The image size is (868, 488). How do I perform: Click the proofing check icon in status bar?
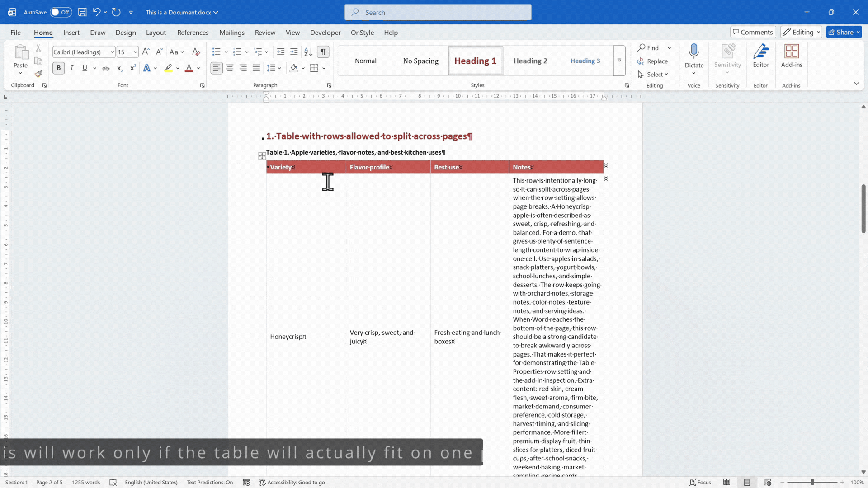pos(113,483)
